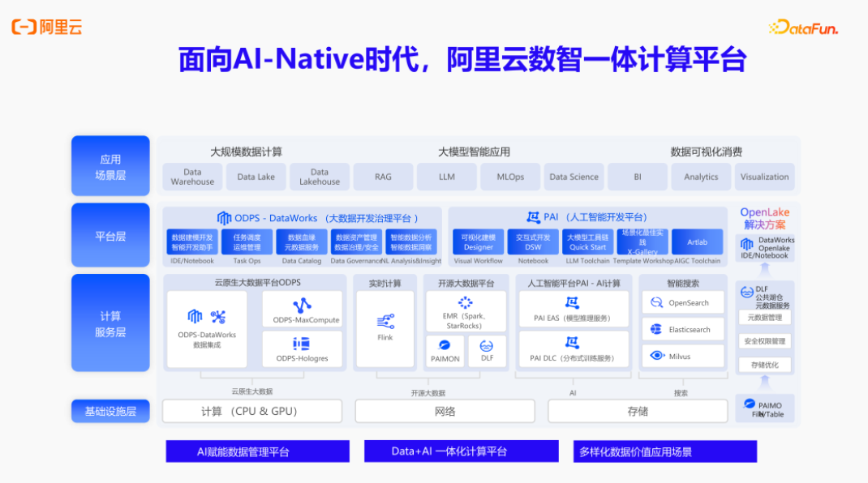The height and width of the screenshot is (483, 868).
Task: Click the 交互式开发 DSW tile
Action: (x=533, y=241)
